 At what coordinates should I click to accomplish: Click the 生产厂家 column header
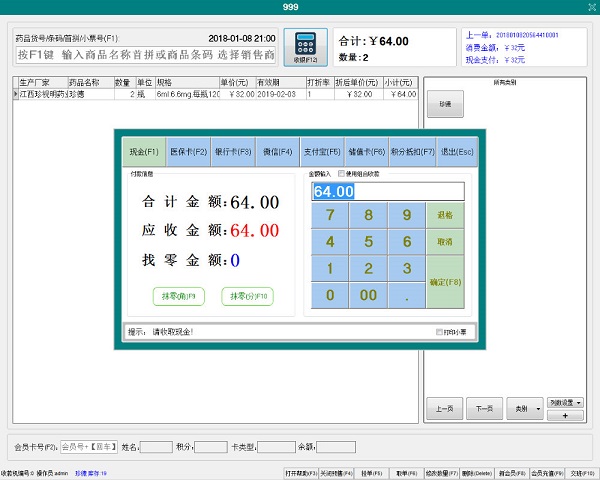(43, 83)
